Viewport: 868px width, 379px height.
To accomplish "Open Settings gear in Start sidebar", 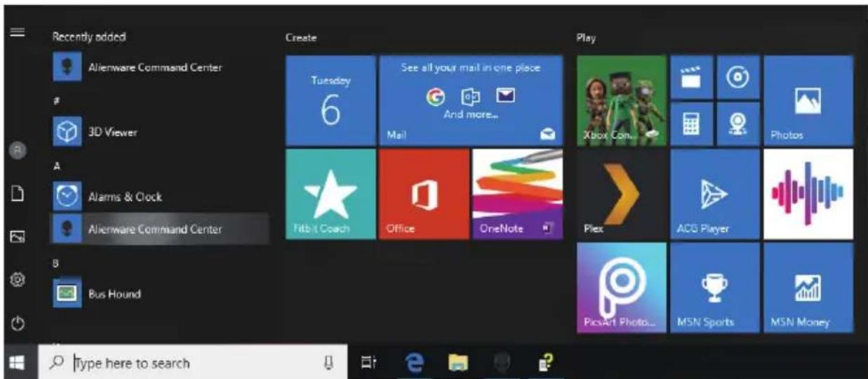I will point(18,280).
